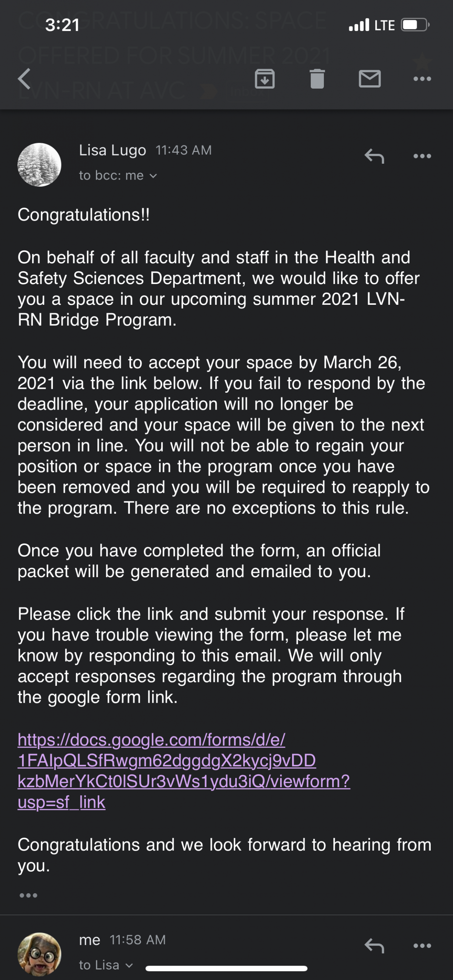Open the top toolbar more options menu
The height and width of the screenshot is (980, 453).
coord(422,79)
